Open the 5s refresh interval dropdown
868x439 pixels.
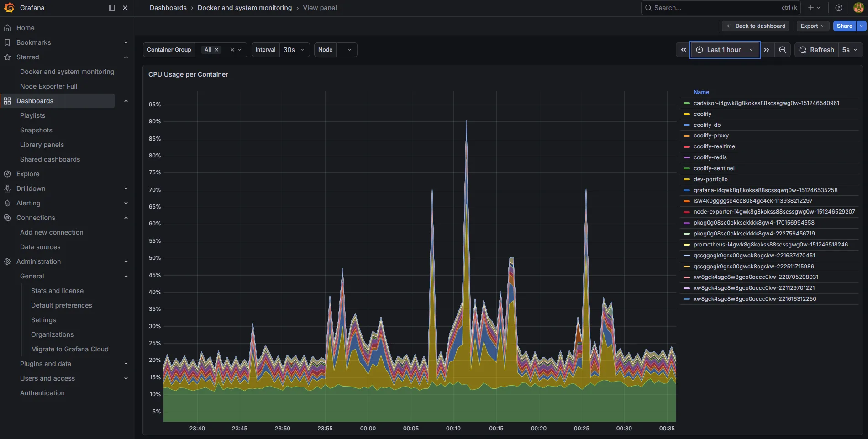click(850, 50)
